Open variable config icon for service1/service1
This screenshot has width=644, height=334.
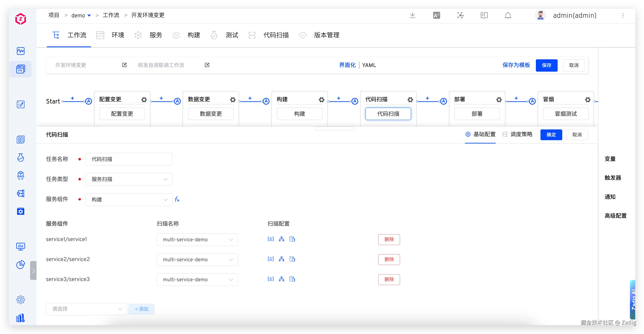click(x=271, y=239)
